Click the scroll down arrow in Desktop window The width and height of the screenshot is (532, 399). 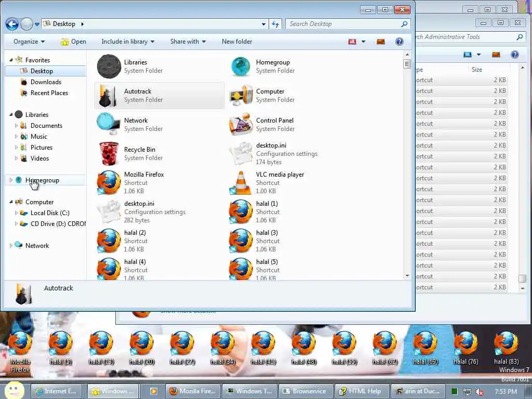407,276
